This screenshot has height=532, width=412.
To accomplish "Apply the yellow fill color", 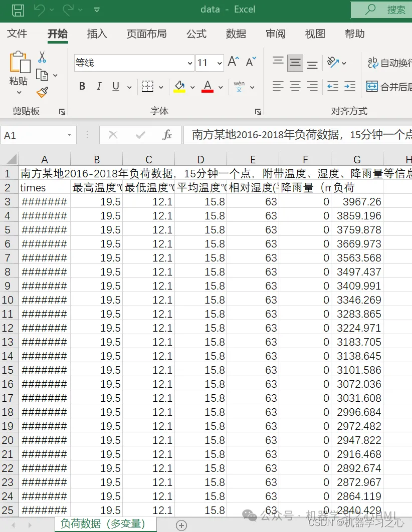I will pos(179,87).
